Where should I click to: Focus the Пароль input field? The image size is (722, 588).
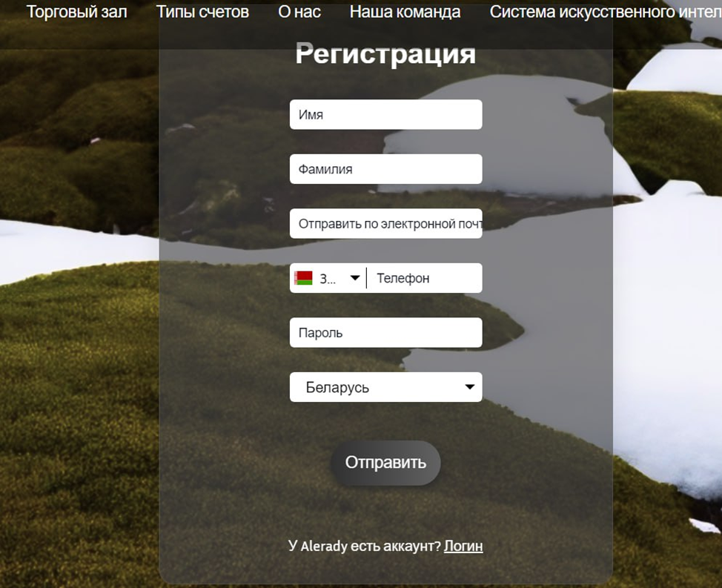[386, 332]
